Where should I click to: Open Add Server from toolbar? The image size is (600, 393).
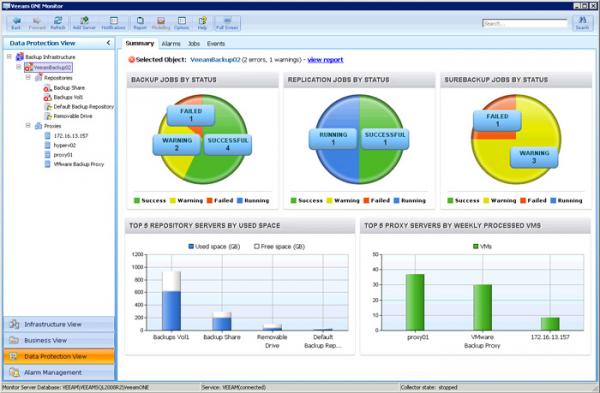[x=84, y=23]
